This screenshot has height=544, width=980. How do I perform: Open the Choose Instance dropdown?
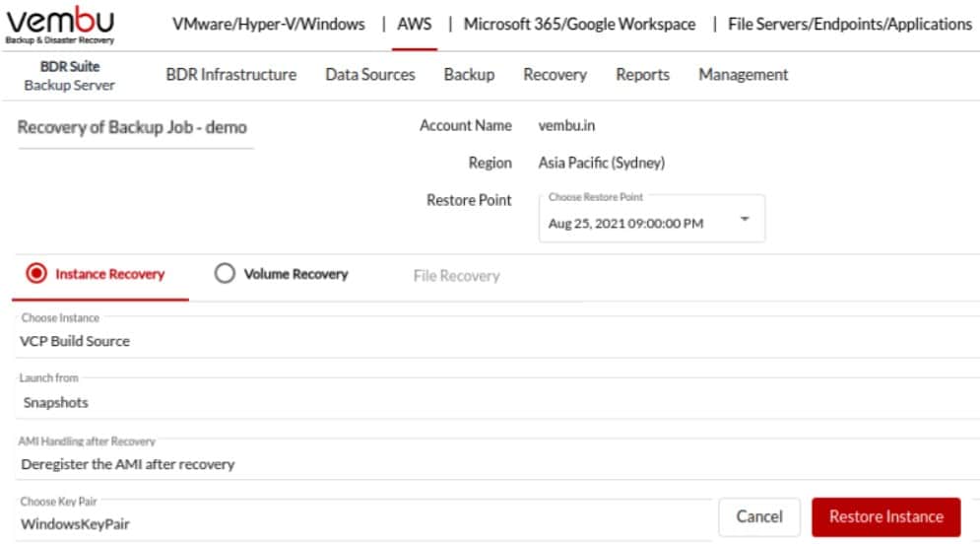pos(497,336)
